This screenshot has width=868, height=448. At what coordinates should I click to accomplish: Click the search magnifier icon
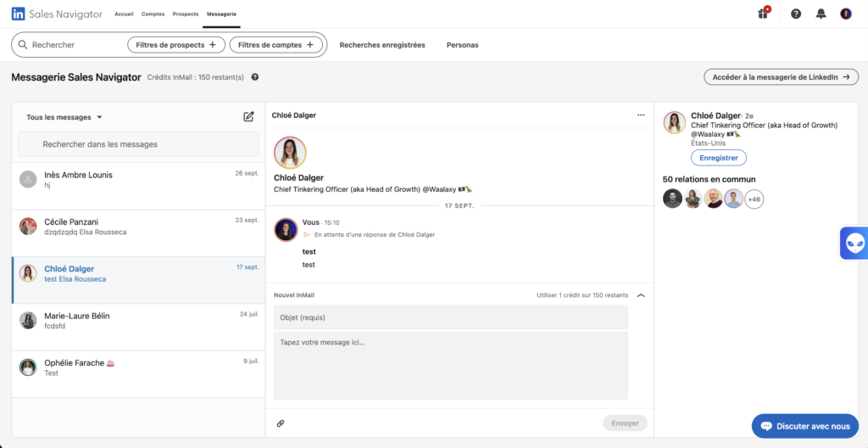[x=23, y=45]
